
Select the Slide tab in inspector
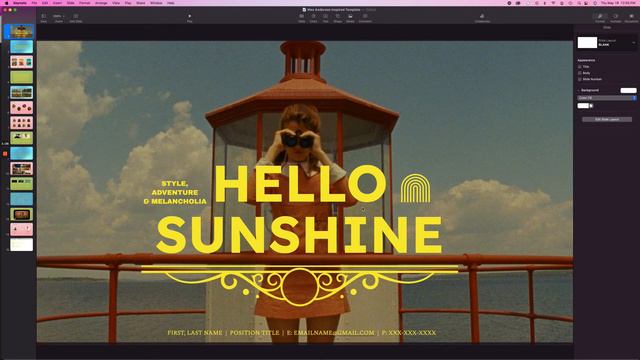click(x=607, y=27)
